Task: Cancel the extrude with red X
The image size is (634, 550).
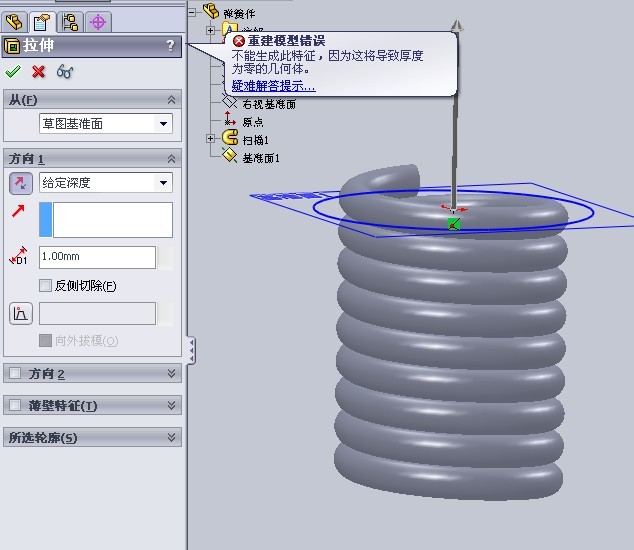Action: pos(38,72)
